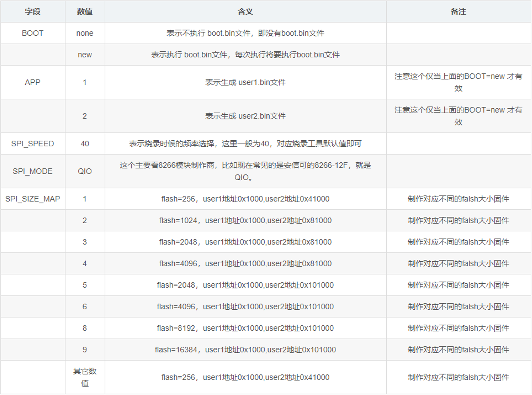Click the SPI_SIZE_MAP field cell
The height and width of the screenshot is (395, 532).
coord(33,199)
